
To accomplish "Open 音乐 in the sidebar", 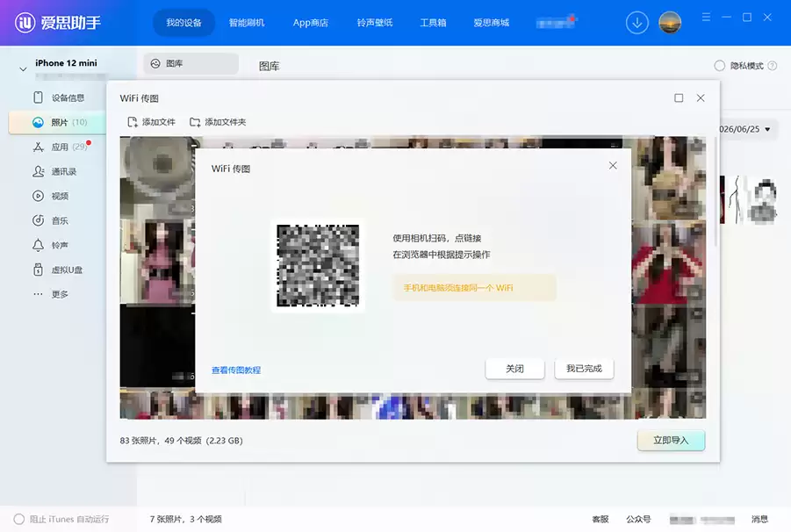I will (50, 220).
